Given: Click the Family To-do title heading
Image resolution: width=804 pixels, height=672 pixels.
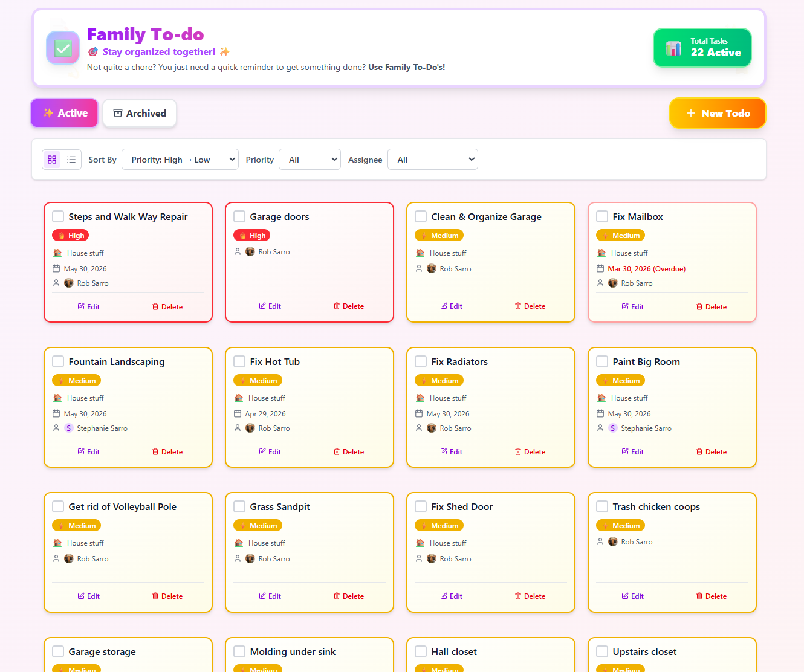Looking at the screenshot, I should tap(146, 34).
